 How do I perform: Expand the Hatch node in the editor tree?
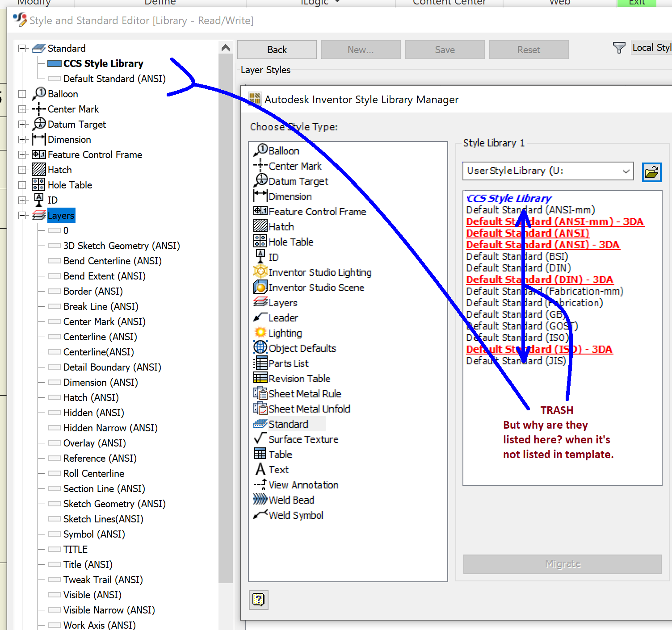tap(22, 170)
